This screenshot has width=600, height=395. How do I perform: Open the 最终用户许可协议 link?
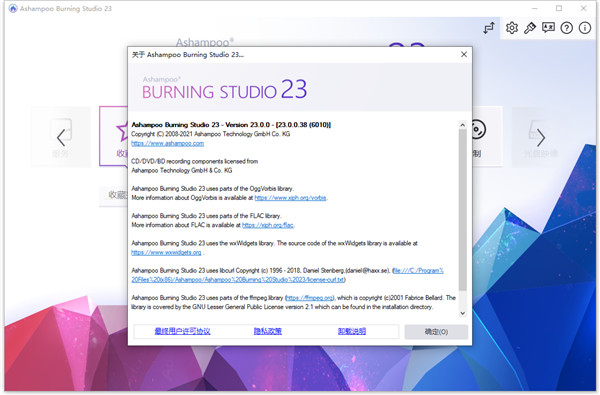182,331
